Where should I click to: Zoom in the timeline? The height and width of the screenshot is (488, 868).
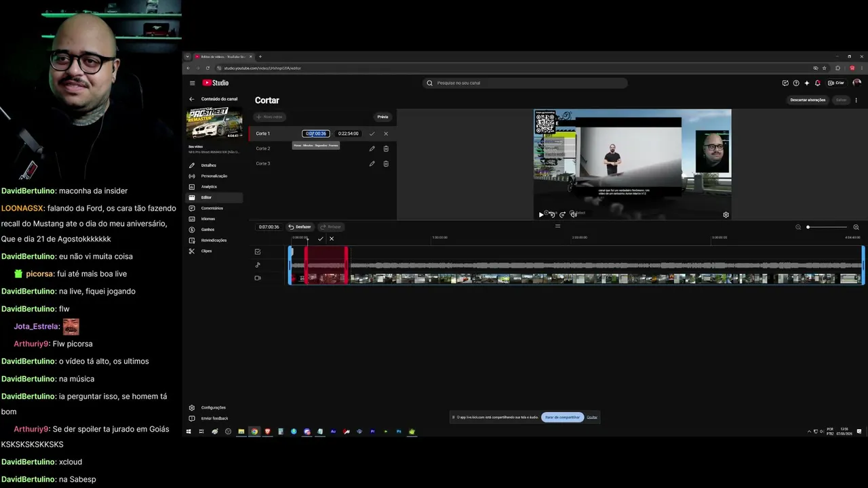856,227
